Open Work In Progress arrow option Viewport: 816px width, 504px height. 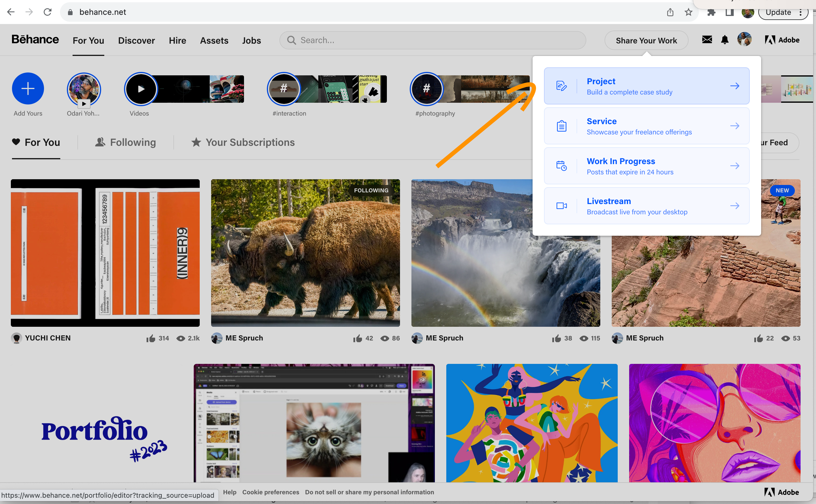click(734, 166)
